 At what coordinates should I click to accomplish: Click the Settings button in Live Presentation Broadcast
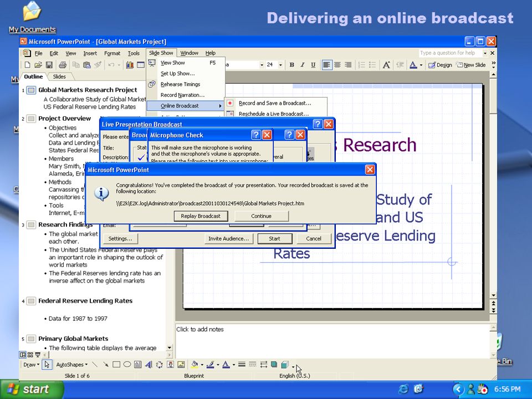[x=120, y=239]
